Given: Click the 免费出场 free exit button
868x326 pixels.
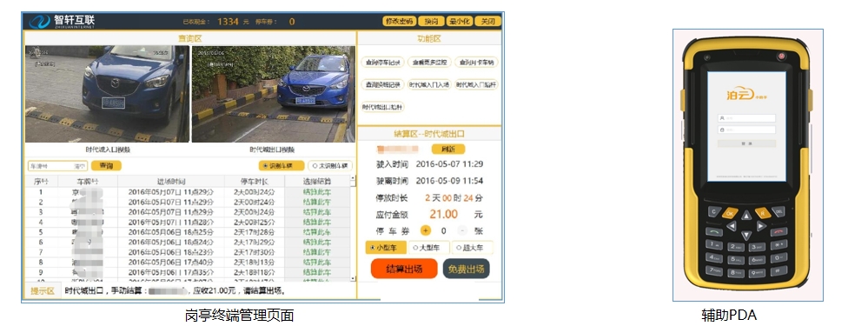Looking at the screenshot, I should [466, 269].
